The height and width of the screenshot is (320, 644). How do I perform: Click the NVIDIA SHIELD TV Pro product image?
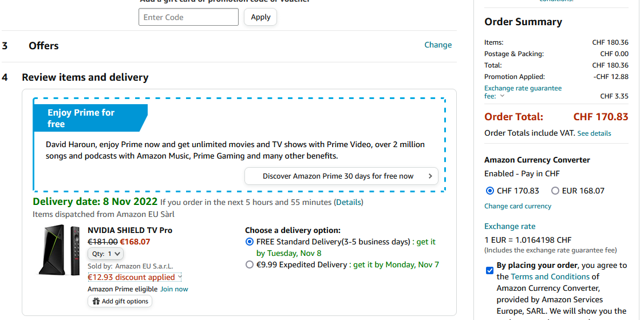point(60,251)
